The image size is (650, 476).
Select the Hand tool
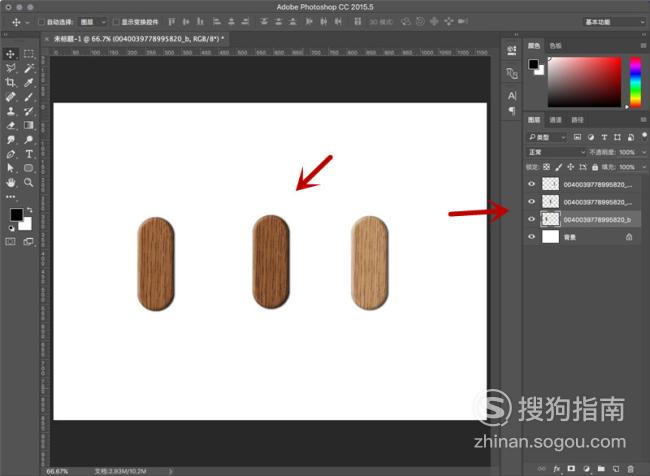coord(10,182)
